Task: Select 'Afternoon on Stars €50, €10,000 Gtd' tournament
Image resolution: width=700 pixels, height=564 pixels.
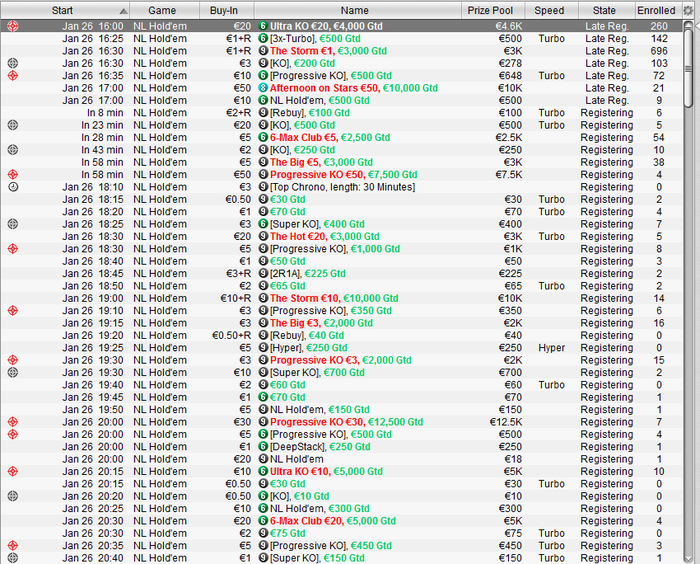Action: (x=354, y=88)
